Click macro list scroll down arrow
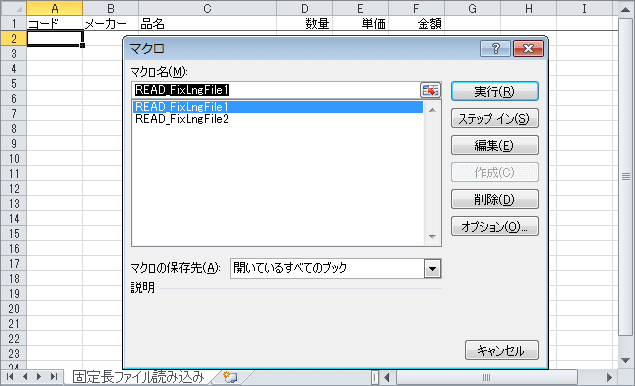Image resolution: width=635 pixels, height=386 pixels. pos(432,237)
